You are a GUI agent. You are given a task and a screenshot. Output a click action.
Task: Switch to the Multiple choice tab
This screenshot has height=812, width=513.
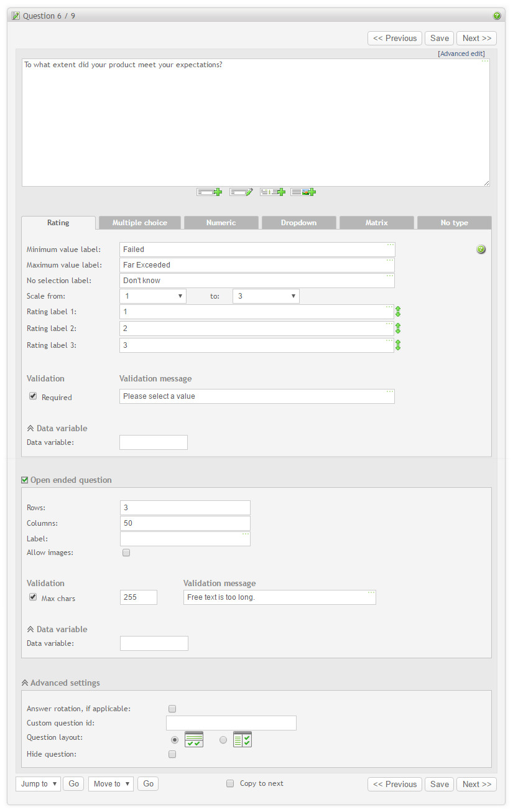click(x=139, y=223)
